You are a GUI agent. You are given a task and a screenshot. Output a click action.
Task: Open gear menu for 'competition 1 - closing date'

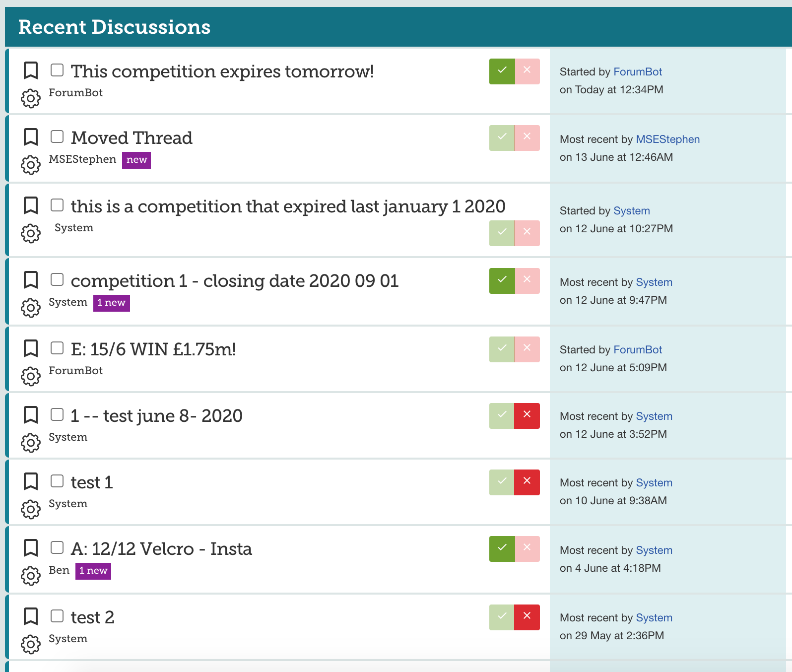tap(31, 308)
